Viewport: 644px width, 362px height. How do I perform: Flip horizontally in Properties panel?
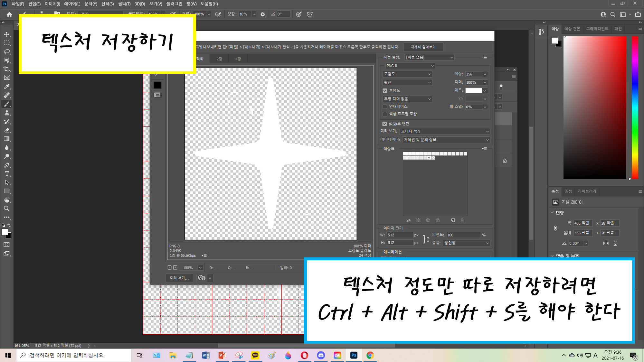coord(606,243)
